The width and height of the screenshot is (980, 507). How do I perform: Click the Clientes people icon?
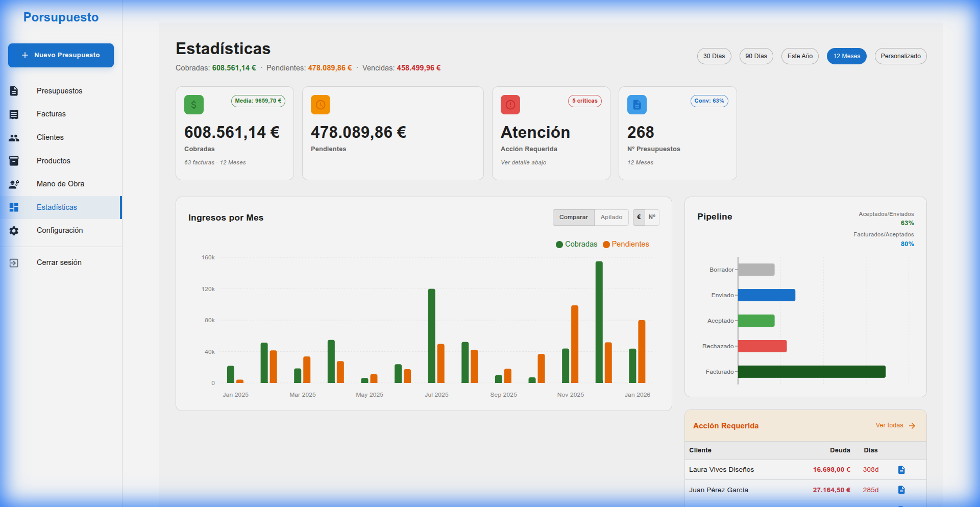14,138
